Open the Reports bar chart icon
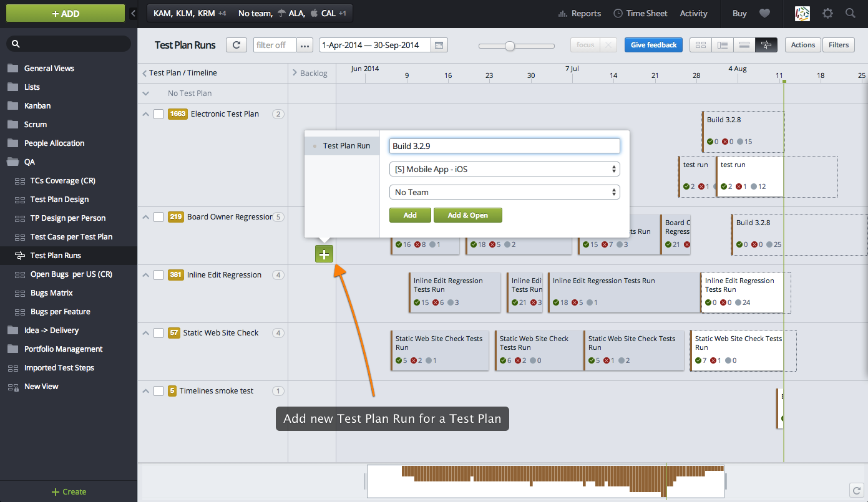The width and height of the screenshot is (868, 502). click(564, 13)
